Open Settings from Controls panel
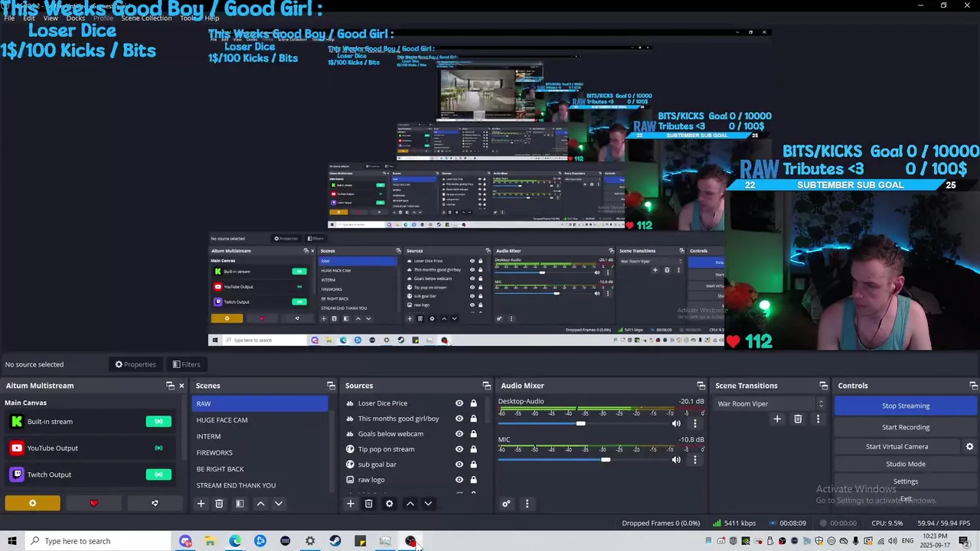This screenshot has width=980, height=551. coord(906,481)
